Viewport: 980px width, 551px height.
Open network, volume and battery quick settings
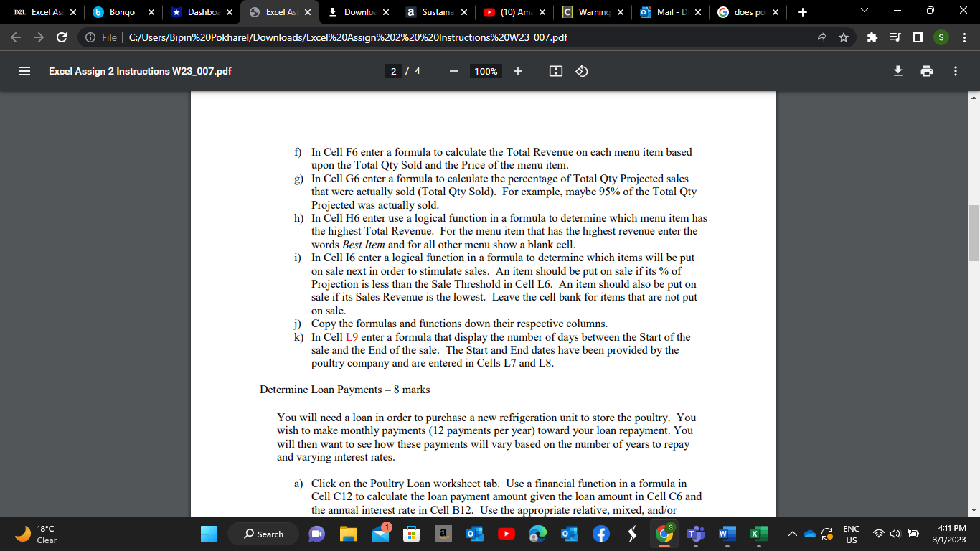coord(896,534)
